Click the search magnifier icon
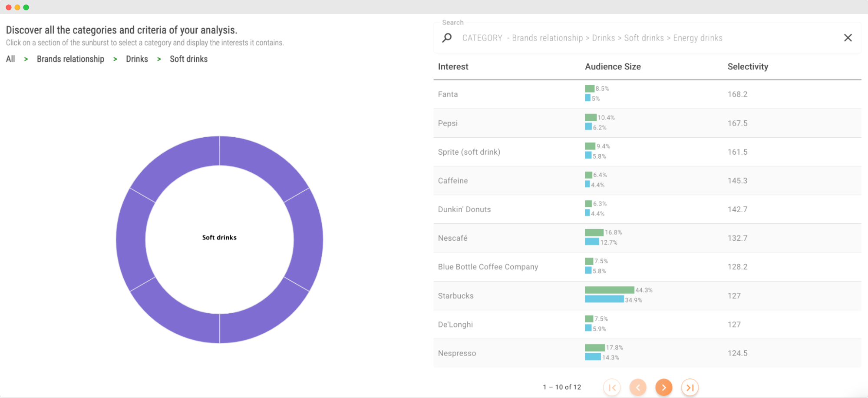 coord(447,38)
